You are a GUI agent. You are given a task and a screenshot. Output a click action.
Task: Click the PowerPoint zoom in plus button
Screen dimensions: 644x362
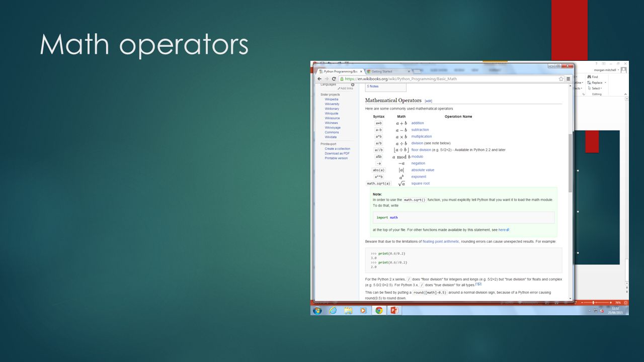pyautogui.click(x=611, y=302)
